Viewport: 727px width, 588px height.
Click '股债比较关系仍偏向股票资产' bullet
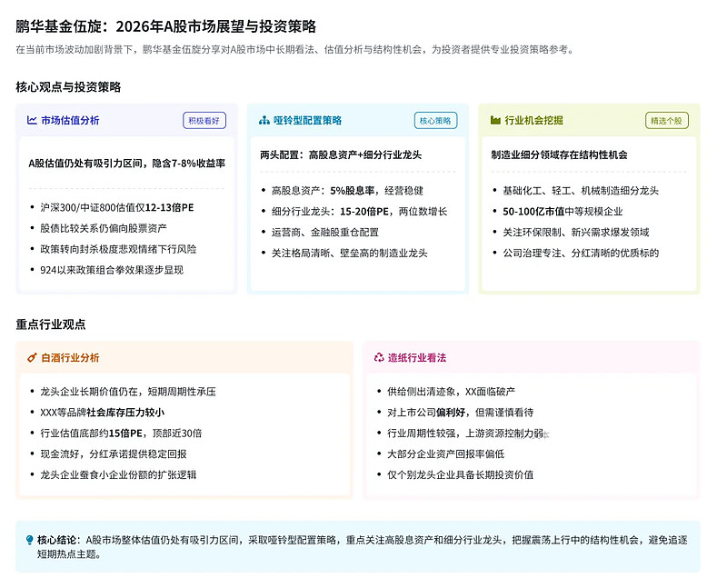(104, 228)
